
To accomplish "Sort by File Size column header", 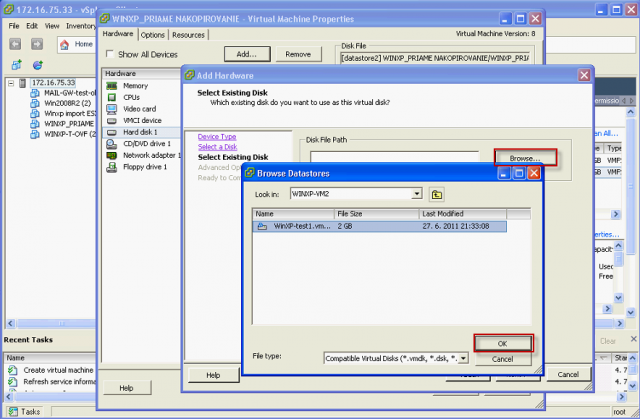I will (x=376, y=214).
